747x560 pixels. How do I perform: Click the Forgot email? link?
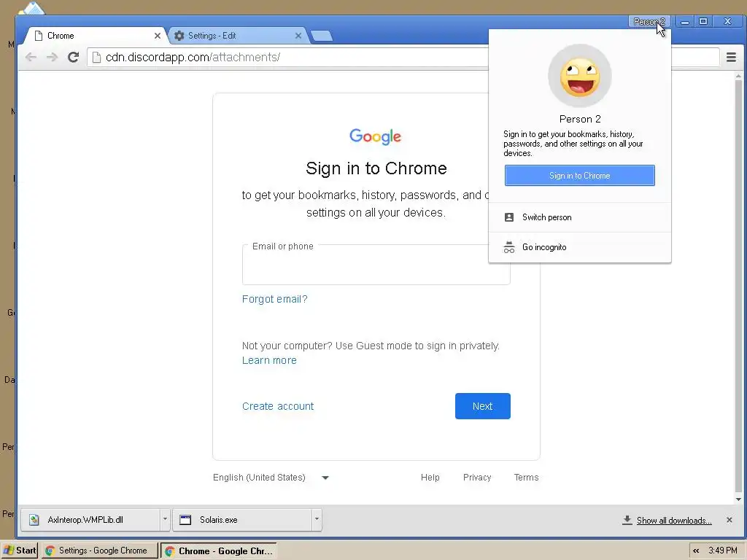coord(275,299)
